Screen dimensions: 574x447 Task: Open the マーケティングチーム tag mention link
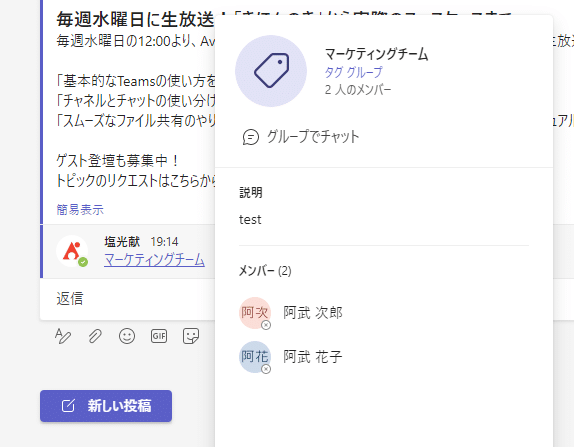tap(154, 260)
